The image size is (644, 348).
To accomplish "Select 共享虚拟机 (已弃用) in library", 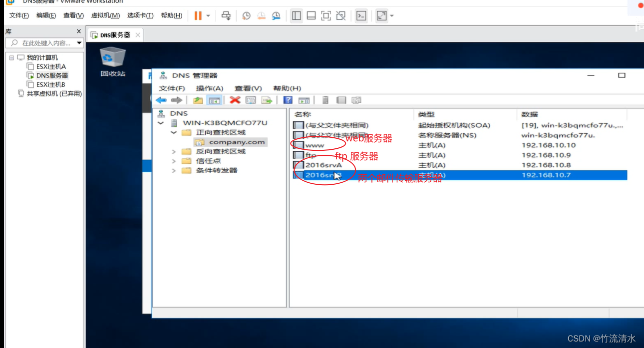I will coord(54,93).
